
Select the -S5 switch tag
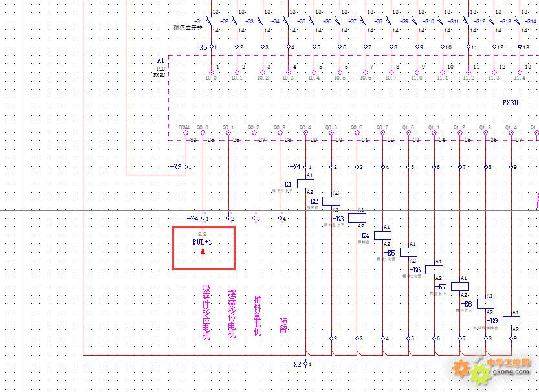pos(301,21)
